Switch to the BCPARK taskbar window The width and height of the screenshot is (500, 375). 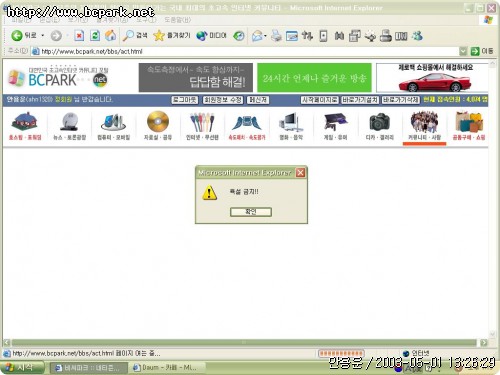tap(89, 368)
